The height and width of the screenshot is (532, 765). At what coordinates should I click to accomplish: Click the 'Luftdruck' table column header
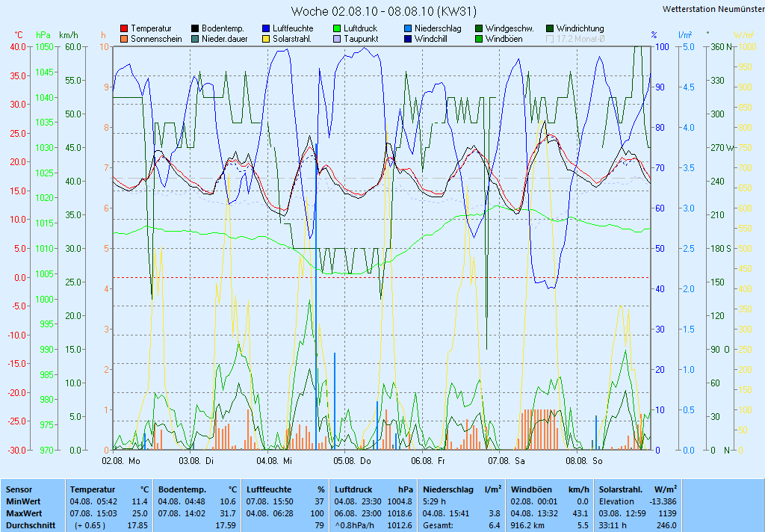coord(353,489)
